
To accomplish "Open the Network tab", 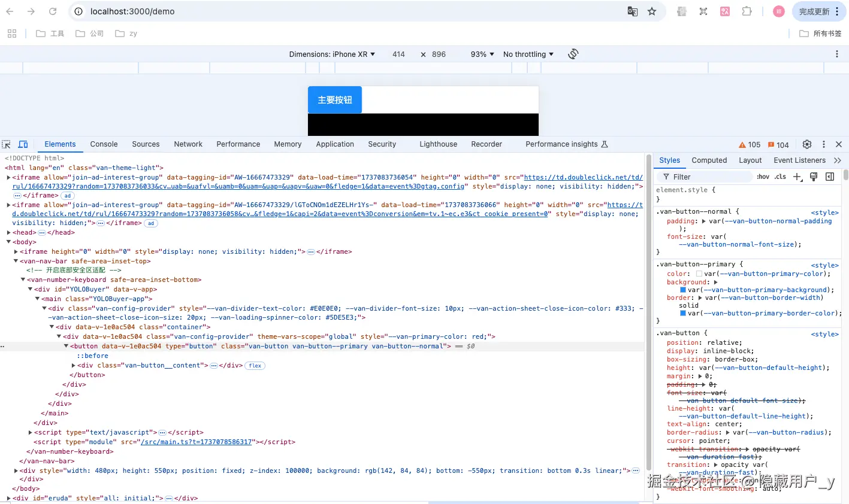I will coord(188,144).
